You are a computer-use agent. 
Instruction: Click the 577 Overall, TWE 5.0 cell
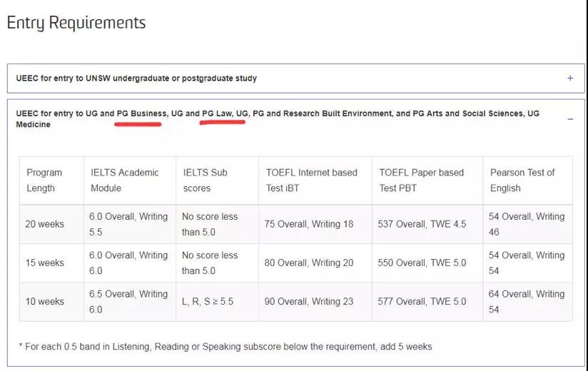427,301
